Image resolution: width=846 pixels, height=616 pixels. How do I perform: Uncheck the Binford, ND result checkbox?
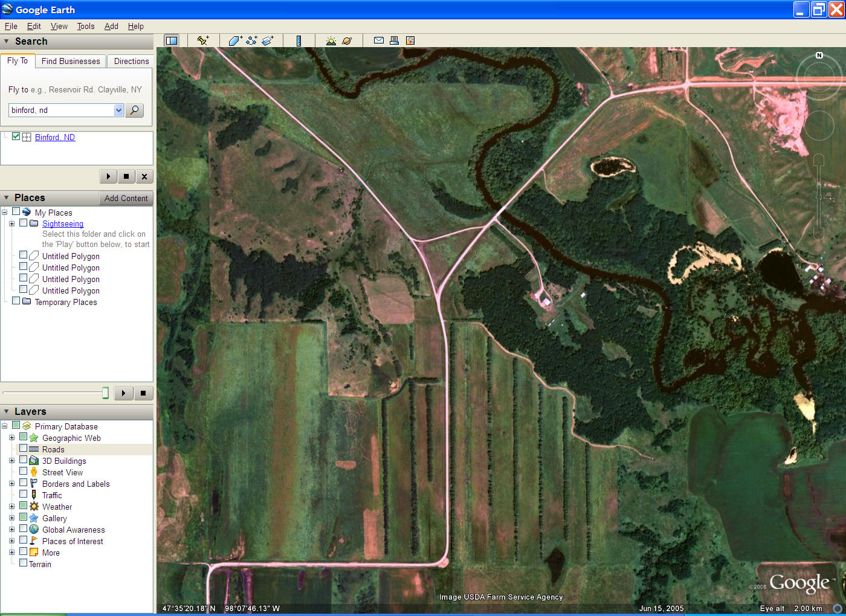[x=16, y=136]
